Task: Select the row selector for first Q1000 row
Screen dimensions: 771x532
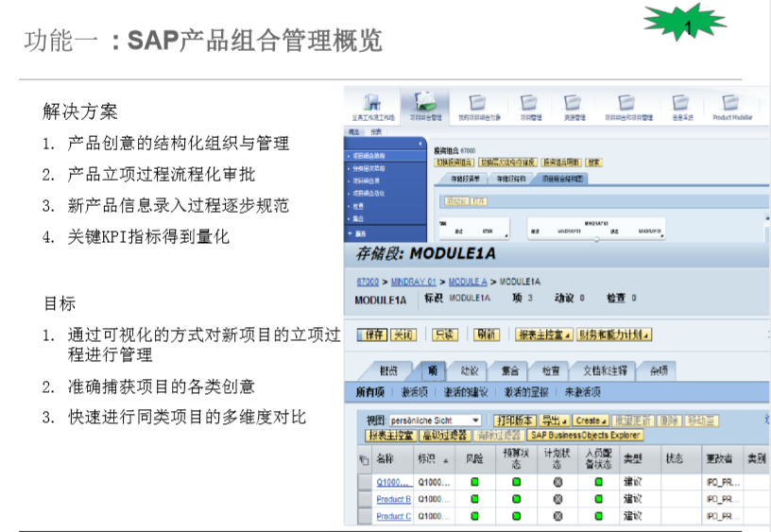Action: [365, 482]
